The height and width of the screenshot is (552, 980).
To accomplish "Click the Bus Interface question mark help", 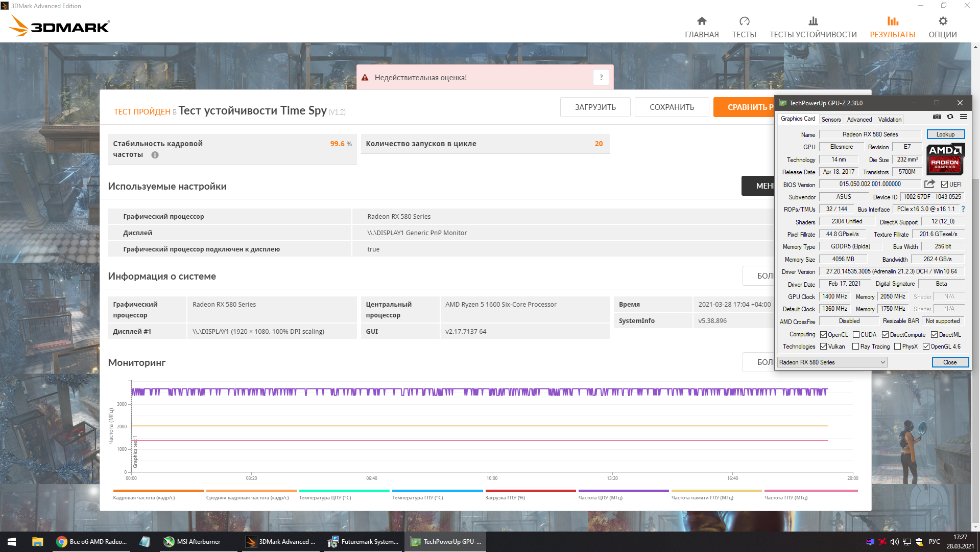I will pyautogui.click(x=963, y=209).
